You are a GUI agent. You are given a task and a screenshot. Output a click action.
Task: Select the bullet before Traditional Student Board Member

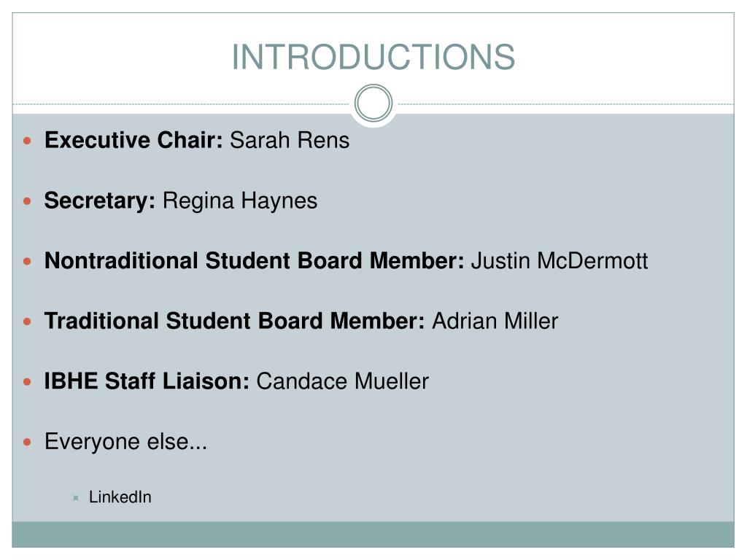point(28,321)
